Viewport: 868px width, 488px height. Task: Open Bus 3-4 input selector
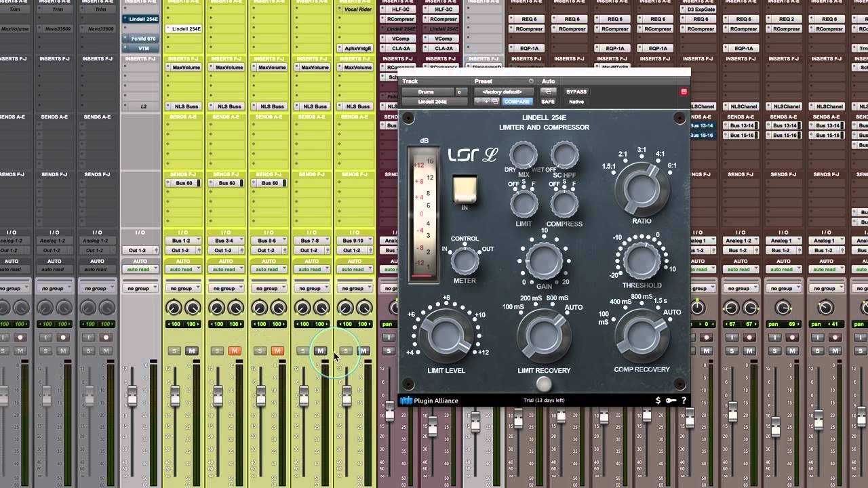tap(226, 241)
